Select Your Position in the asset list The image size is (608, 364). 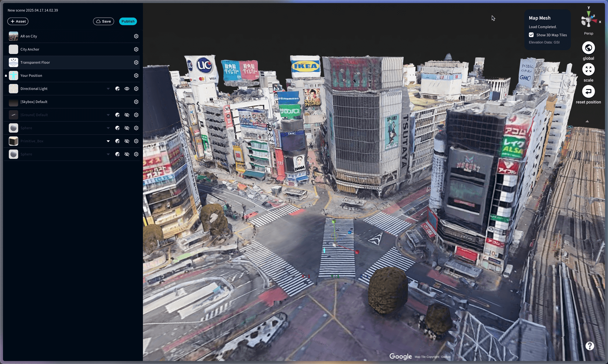coord(71,75)
